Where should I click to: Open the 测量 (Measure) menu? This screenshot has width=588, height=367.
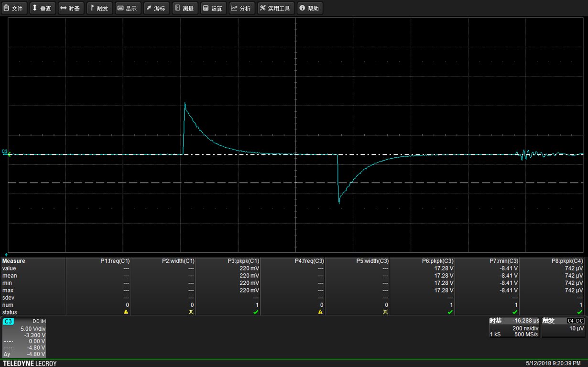tap(185, 8)
